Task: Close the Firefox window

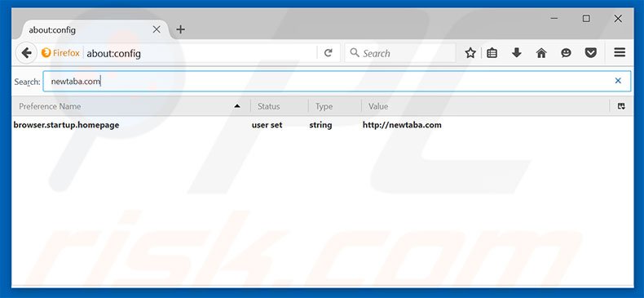Action: click(x=618, y=19)
